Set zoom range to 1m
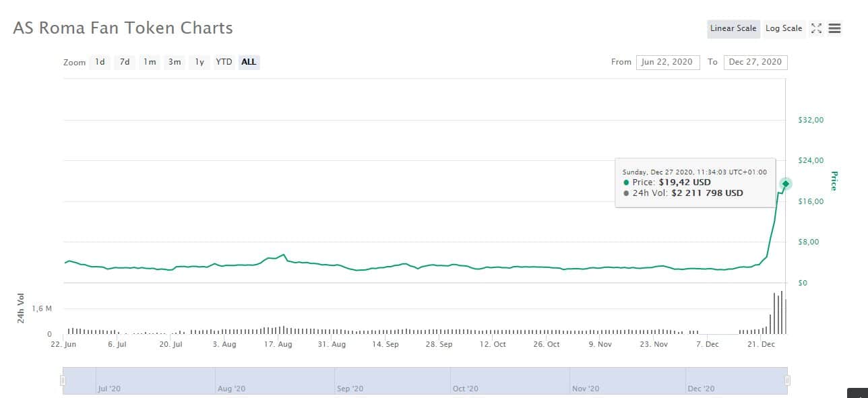868x398 pixels. click(x=150, y=62)
